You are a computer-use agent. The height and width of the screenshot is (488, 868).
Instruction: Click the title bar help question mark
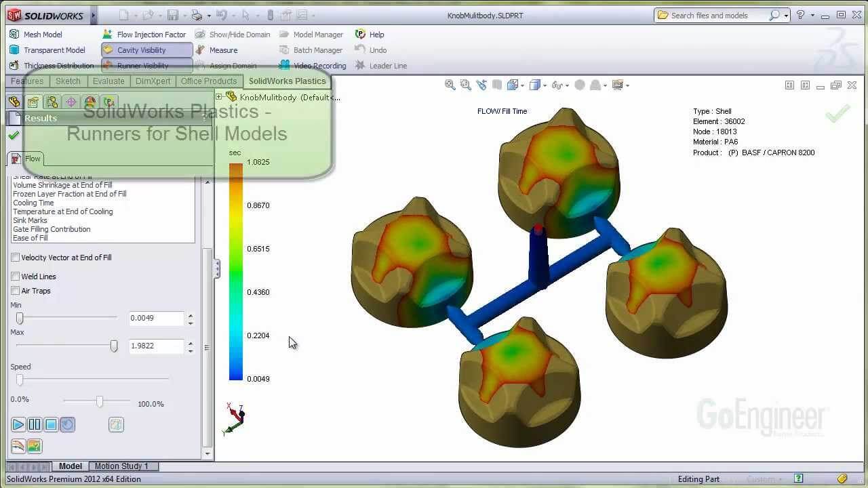click(x=801, y=15)
